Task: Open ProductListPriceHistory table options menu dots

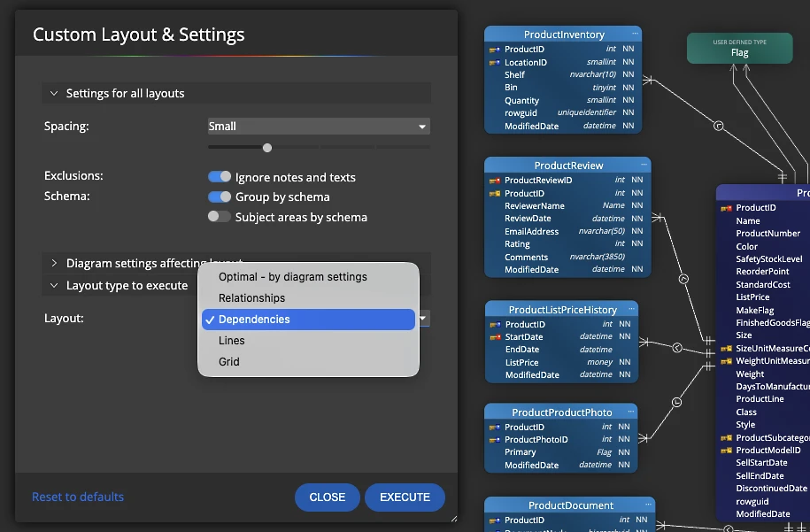Action: pyautogui.click(x=631, y=308)
